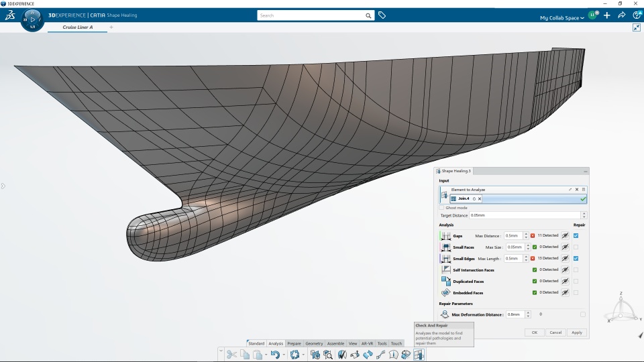Click the Duplicated Faces icon
This screenshot has height=362, width=644.
445,281
